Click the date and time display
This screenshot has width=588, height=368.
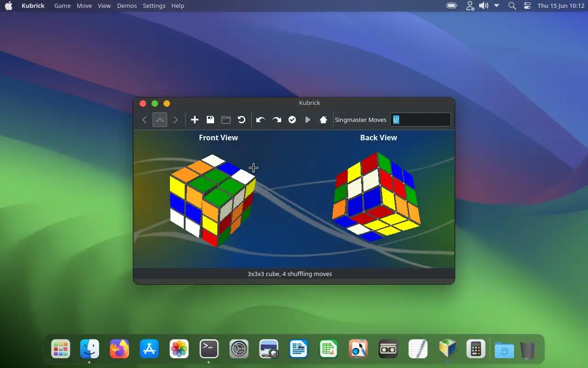point(561,6)
